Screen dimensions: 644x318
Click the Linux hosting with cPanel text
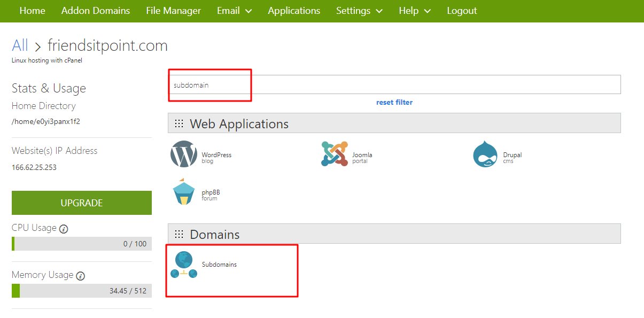pos(47,60)
